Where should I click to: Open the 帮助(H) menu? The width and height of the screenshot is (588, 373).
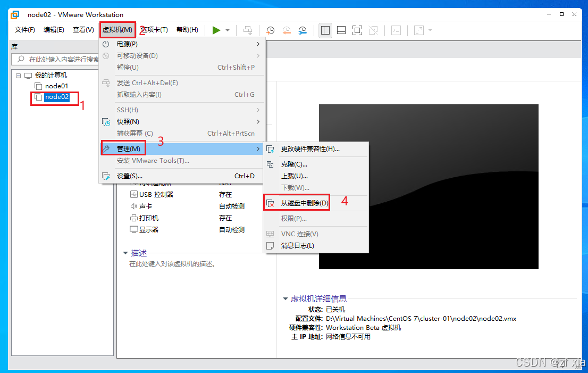187,30
